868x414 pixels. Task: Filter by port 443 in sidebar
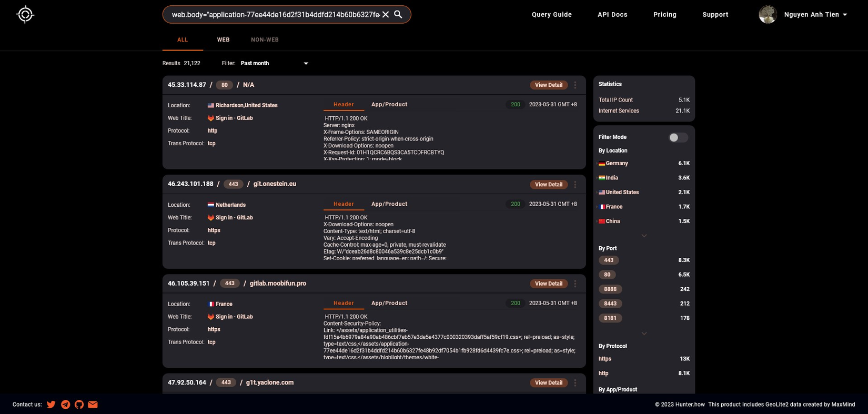pyautogui.click(x=609, y=260)
